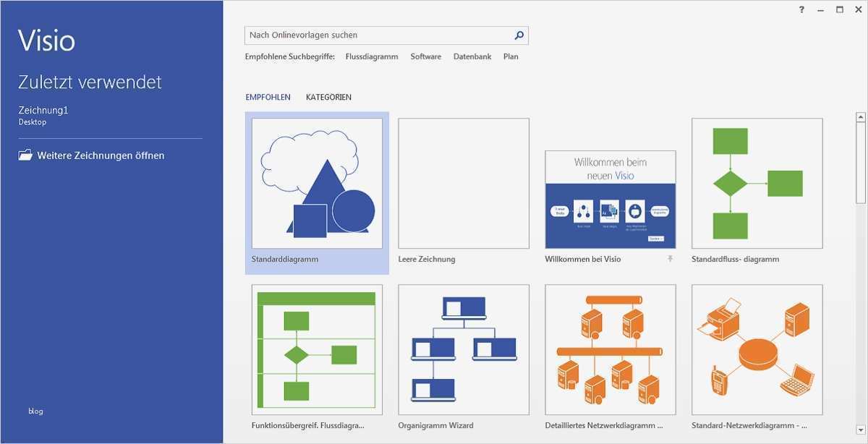Image resolution: width=868 pixels, height=444 pixels.
Task: Search for suggested term Plan
Action: (x=511, y=56)
